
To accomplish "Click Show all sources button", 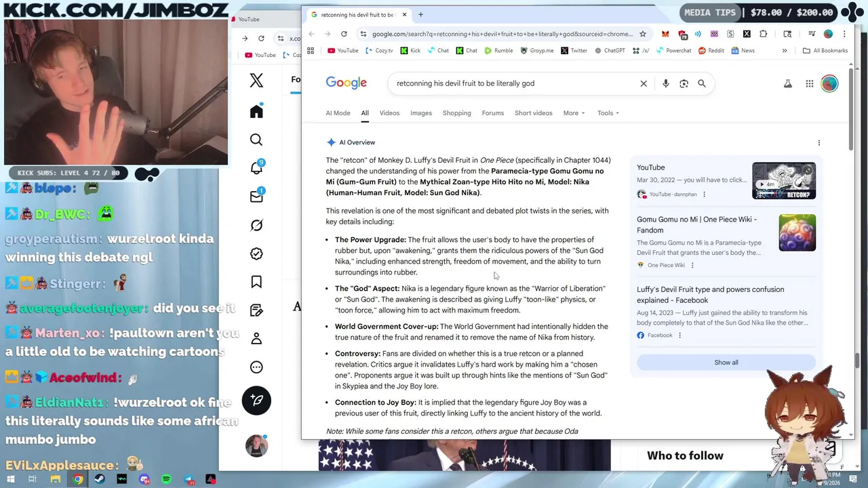I will point(726,363).
